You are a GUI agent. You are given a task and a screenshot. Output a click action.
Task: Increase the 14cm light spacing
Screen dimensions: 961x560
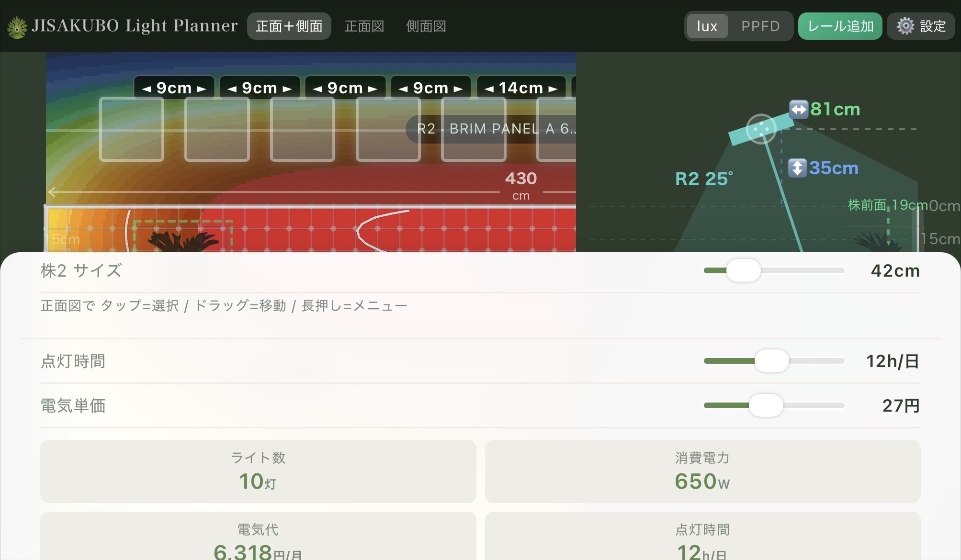pos(553,88)
